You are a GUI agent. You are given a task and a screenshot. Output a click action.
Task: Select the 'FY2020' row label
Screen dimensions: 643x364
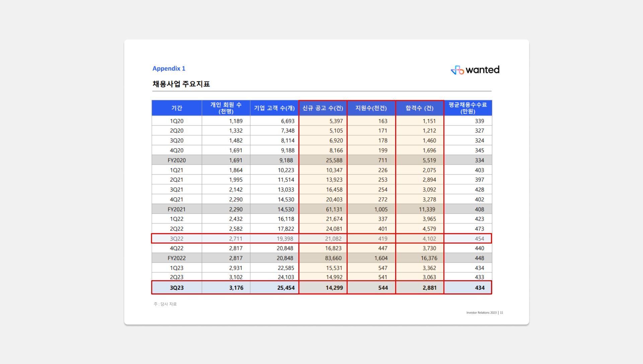tap(177, 161)
